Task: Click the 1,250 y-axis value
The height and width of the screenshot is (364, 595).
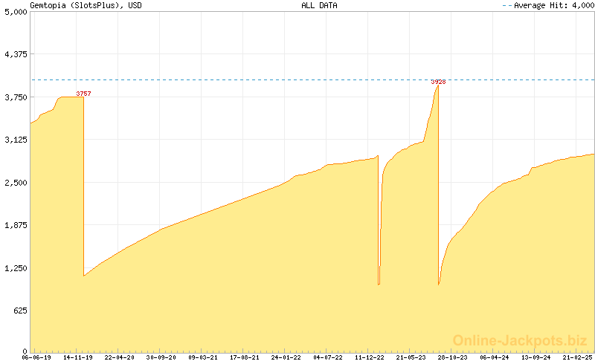Action: 15,268
